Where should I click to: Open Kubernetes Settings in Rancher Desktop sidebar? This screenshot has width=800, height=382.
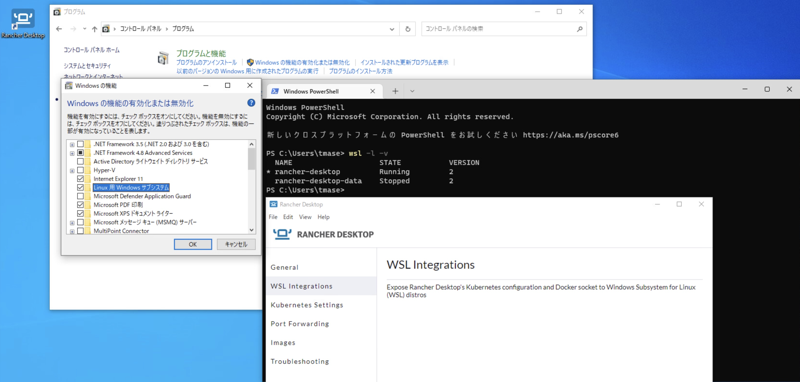point(321,305)
